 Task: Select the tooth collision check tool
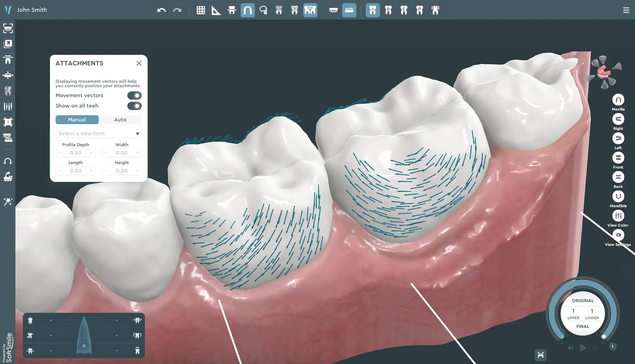pos(310,10)
